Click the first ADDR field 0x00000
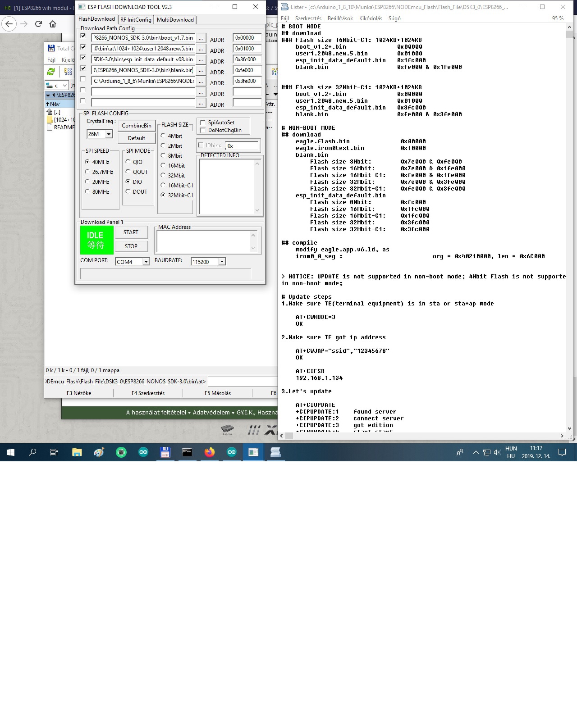This screenshot has height=728, width=577. pos(247,38)
